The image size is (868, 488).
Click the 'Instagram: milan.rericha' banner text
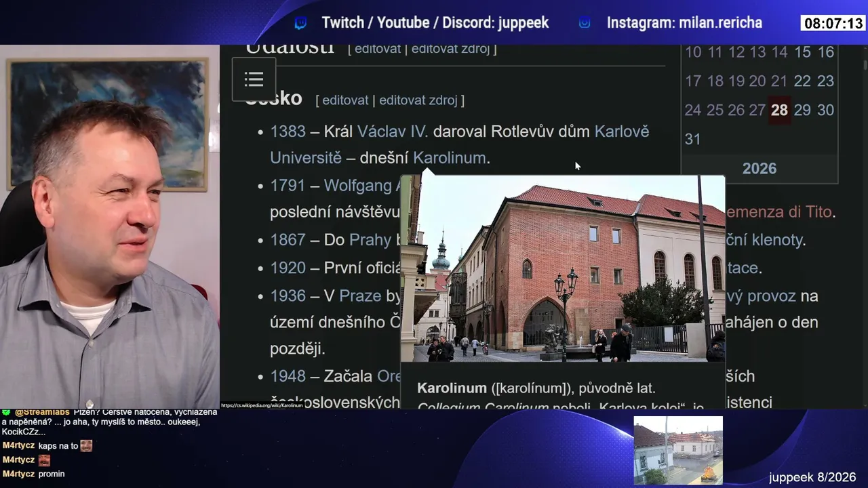coord(684,23)
